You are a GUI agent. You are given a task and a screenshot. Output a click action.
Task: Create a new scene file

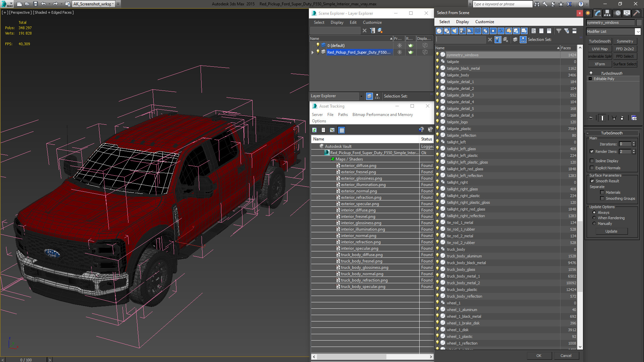[19, 4]
